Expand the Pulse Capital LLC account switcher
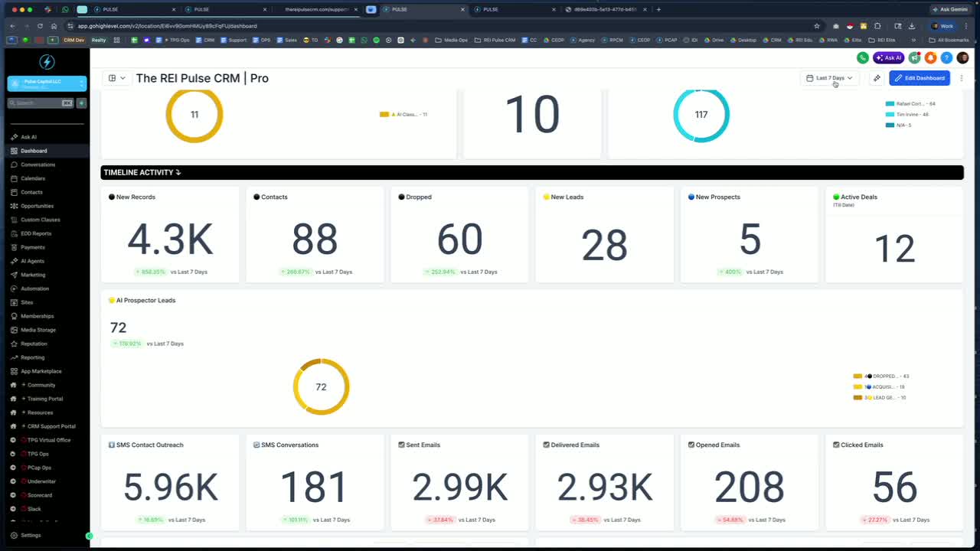Screen dimensions: 980x551 (47, 83)
